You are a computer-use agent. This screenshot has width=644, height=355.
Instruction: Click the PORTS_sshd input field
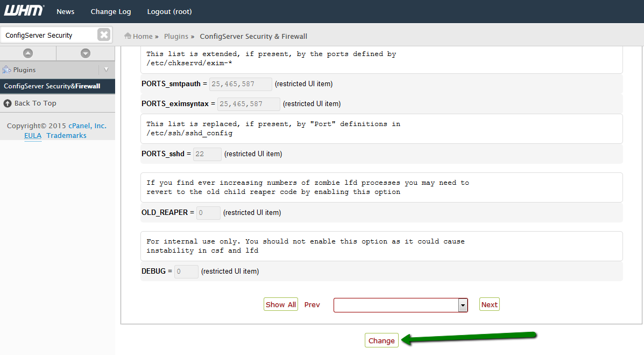207,154
